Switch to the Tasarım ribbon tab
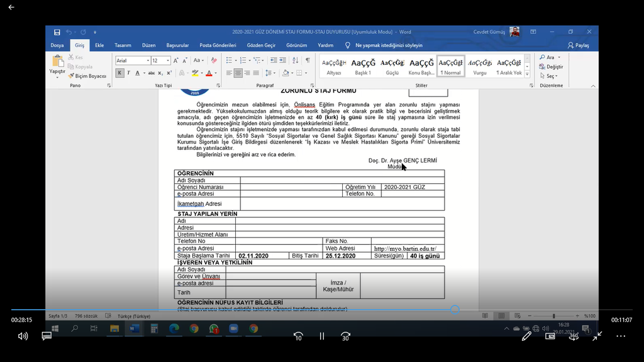This screenshot has width=644, height=362. 123,45
